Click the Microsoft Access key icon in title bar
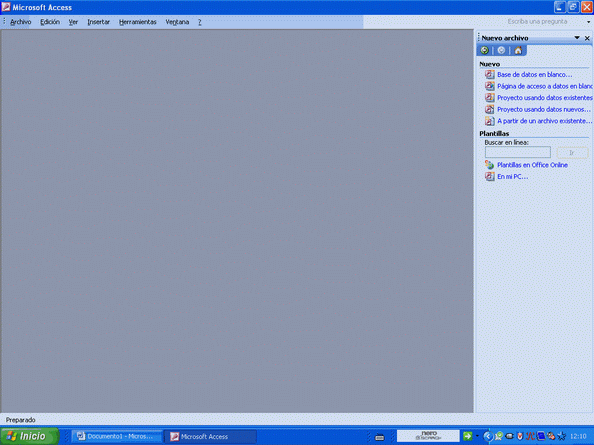This screenshot has width=594, height=445. pos(6,7)
